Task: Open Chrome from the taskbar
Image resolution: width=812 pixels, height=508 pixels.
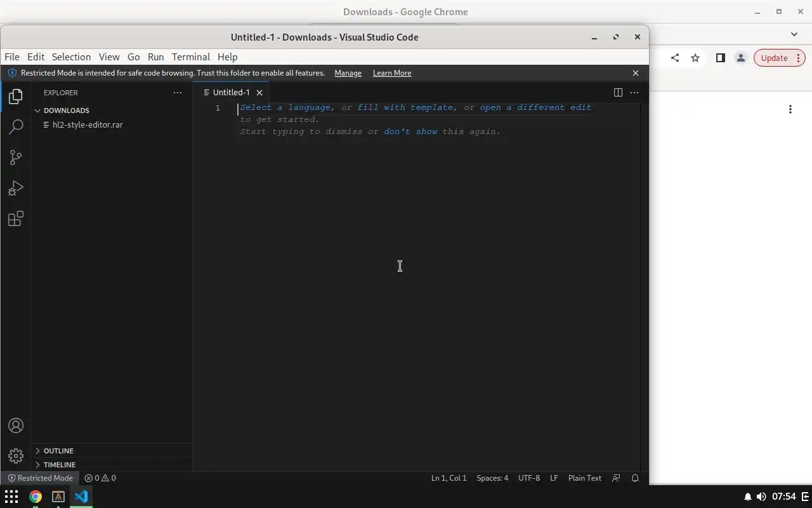Action: (x=36, y=497)
